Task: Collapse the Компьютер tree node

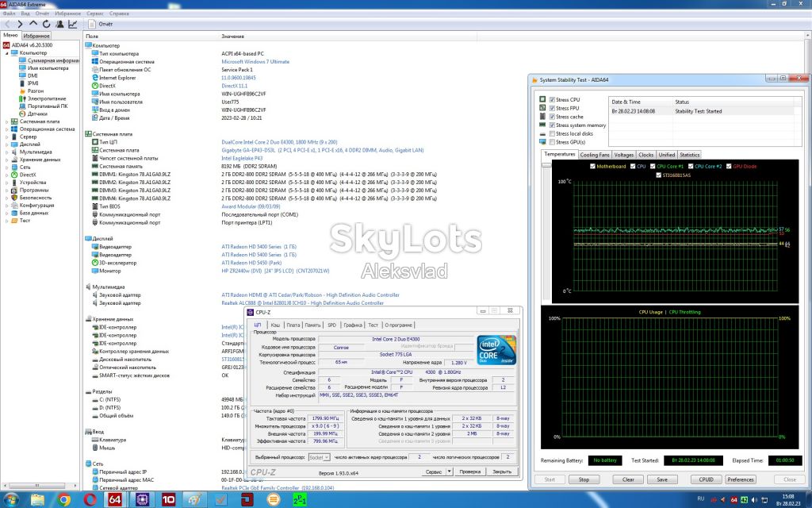Action: pyautogui.click(x=6, y=53)
